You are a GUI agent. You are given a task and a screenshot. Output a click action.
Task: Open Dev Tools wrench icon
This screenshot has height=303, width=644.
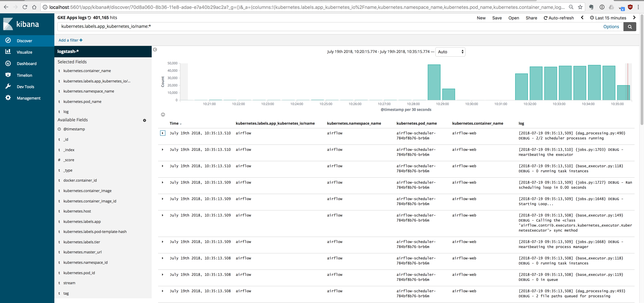8,86
